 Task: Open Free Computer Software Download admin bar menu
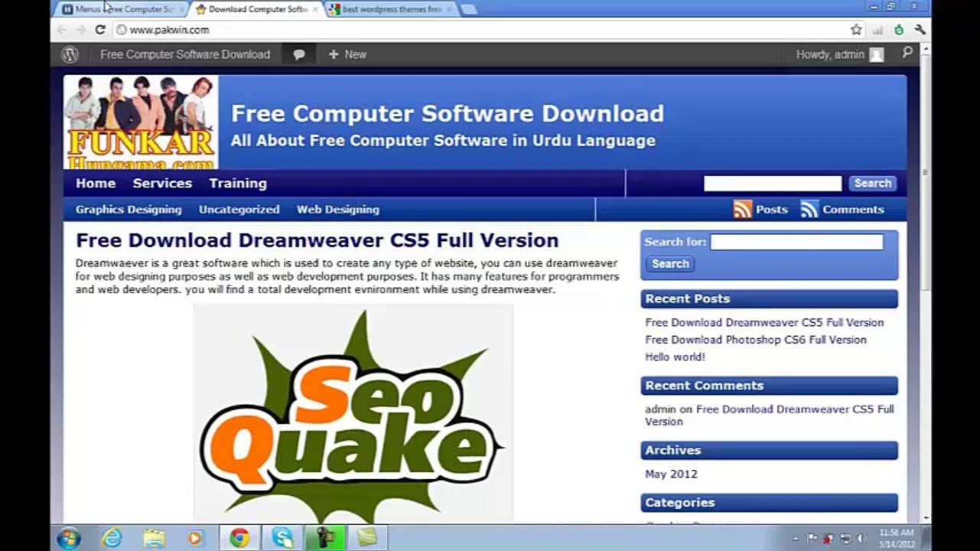[185, 54]
